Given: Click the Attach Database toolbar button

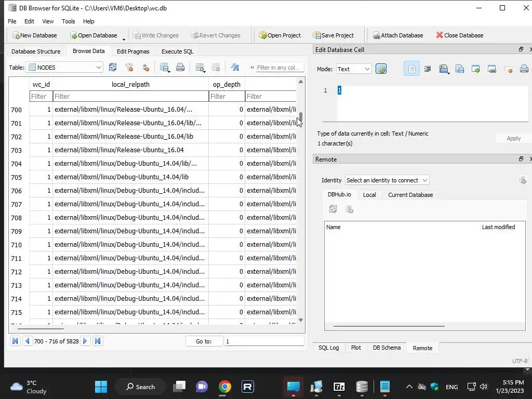Looking at the screenshot, I should point(398,35).
